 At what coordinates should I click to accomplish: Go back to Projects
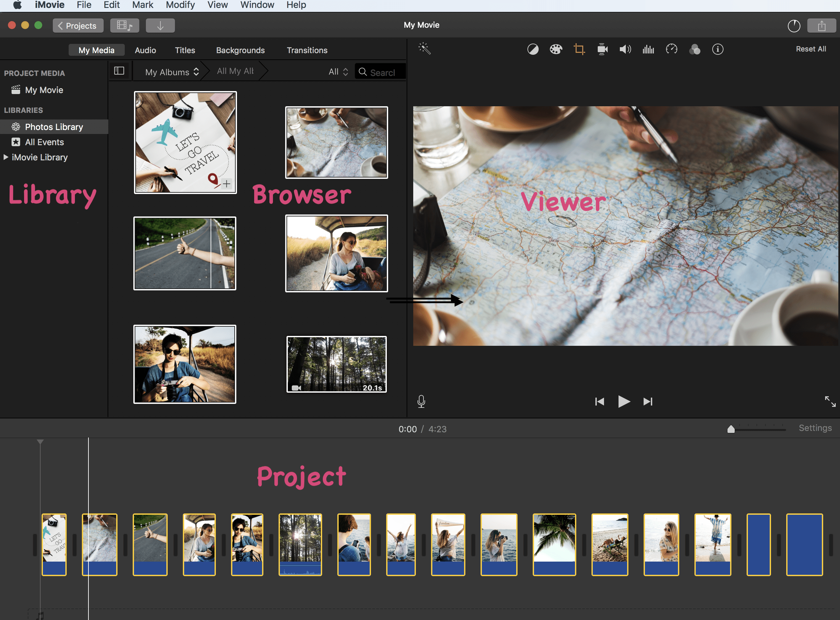click(78, 25)
